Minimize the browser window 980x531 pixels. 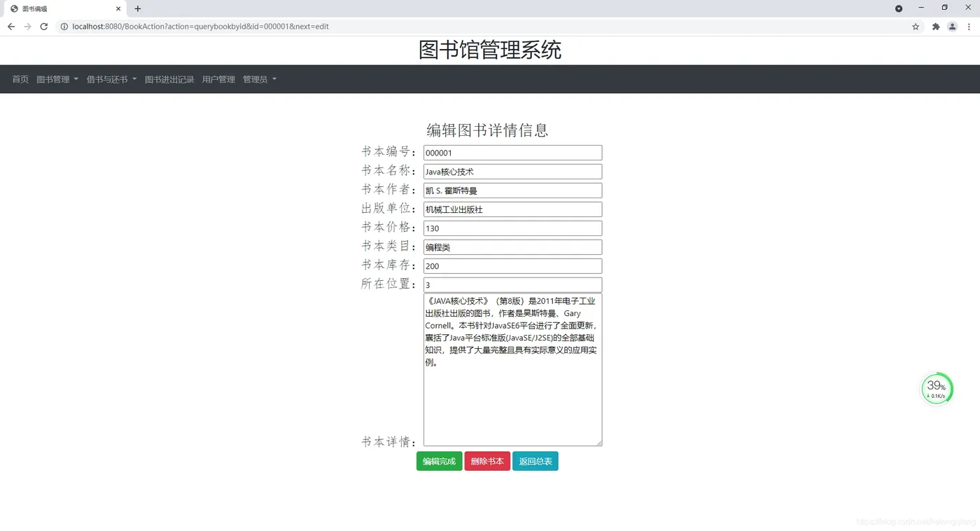click(x=921, y=8)
